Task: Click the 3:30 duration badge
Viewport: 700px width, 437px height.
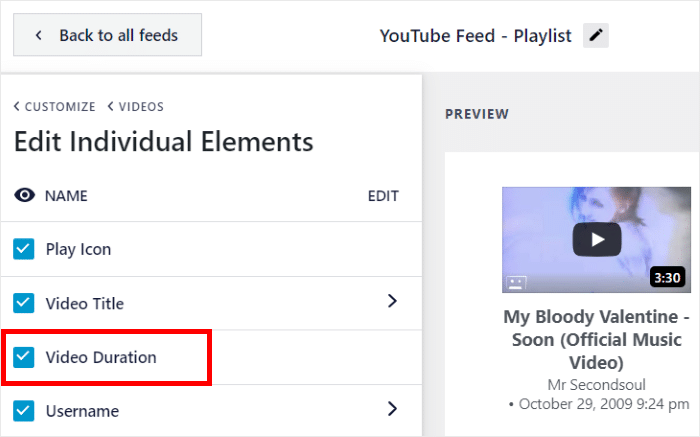Action: [x=667, y=276]
